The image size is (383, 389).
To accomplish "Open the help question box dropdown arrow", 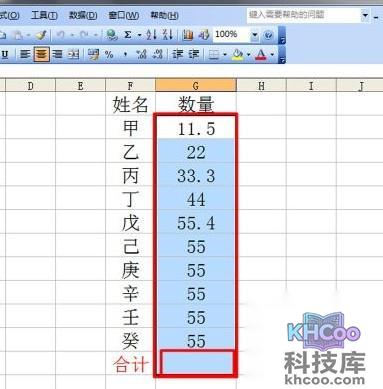I will pos(365,15).
